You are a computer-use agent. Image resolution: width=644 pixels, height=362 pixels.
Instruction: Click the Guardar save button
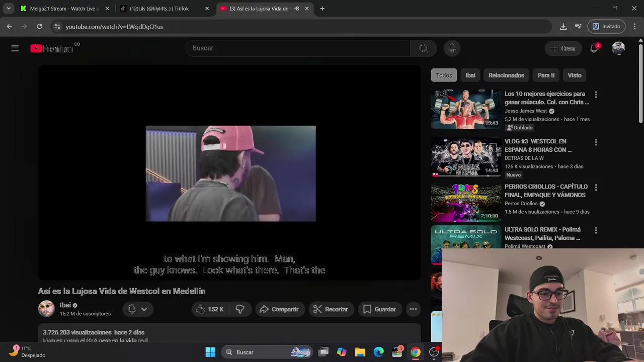click(380, 309)
